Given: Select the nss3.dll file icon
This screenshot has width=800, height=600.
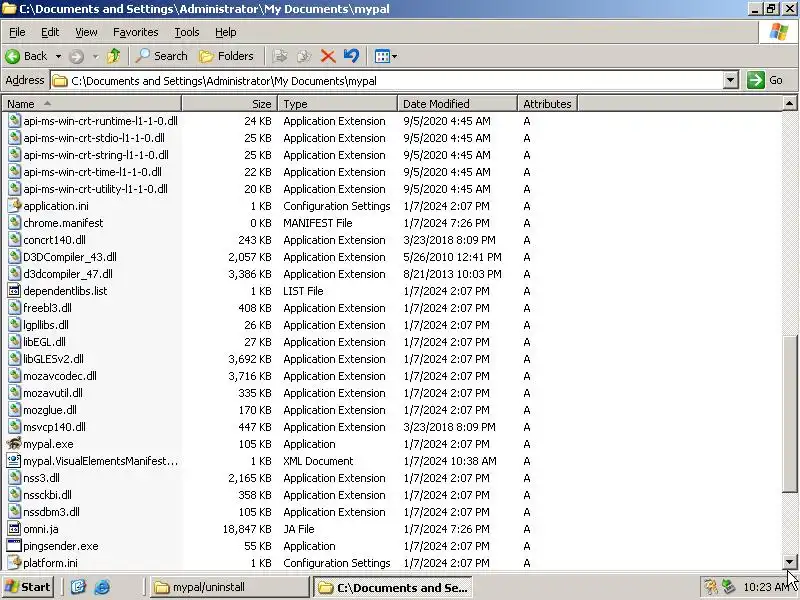Looking at the screenshot, I should pyautogui.click(x=14, y=478).
